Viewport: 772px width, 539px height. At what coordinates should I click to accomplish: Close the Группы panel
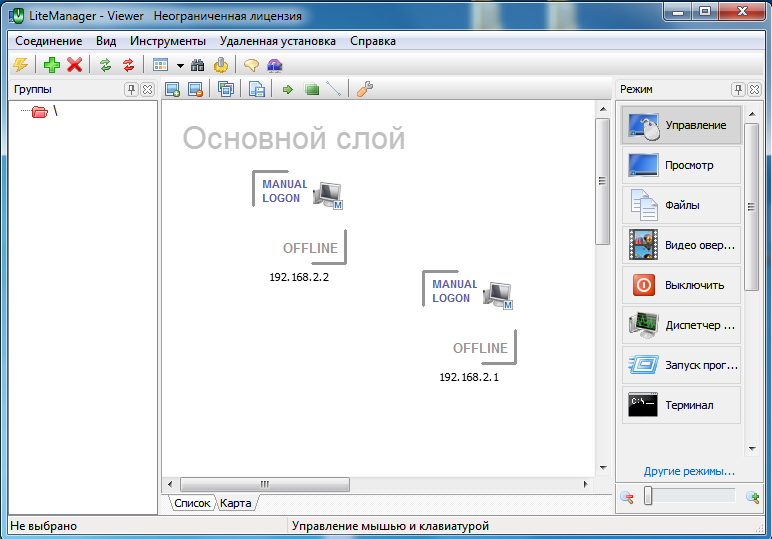(147, 89)
